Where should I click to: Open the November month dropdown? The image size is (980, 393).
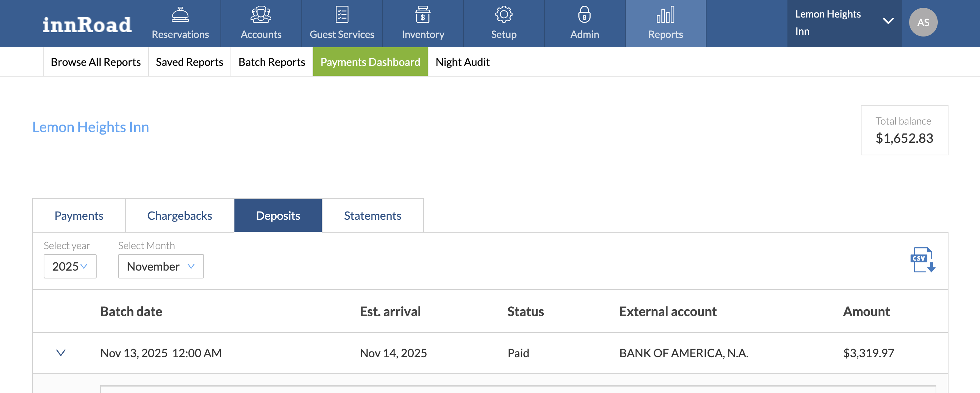(x=161, y=266)
